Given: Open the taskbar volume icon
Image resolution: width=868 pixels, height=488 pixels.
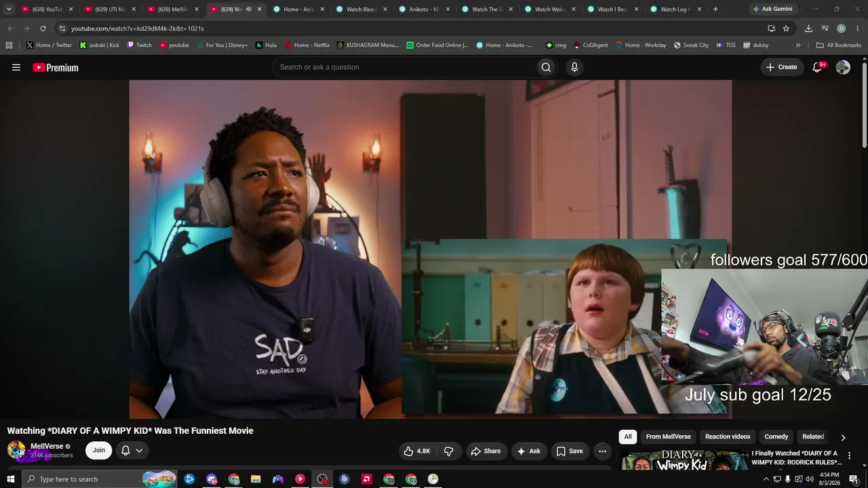Looking at the screenshot, I should tap(809, 479).
